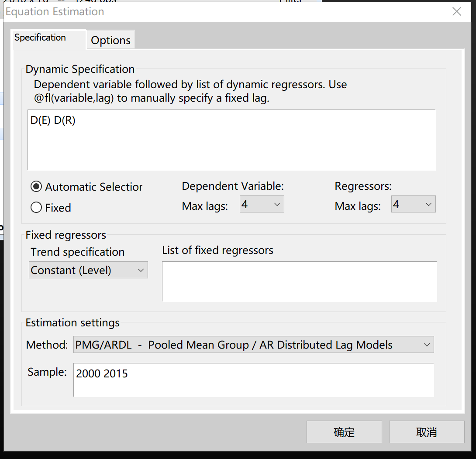
Task: Choose the Fixed radio option
Action: click(x=36, y=208)
